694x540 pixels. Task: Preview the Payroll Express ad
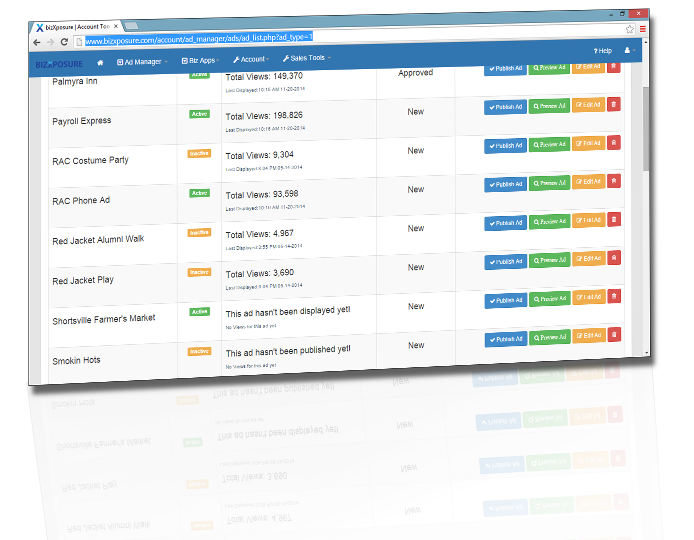(549, 106)
